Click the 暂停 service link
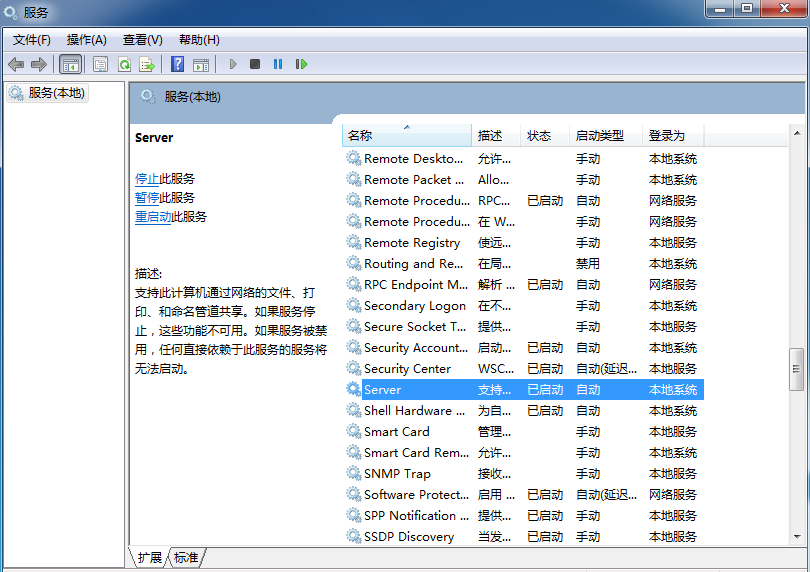The height and width of the screenshot is (572, 810). [x=147, y=197]
